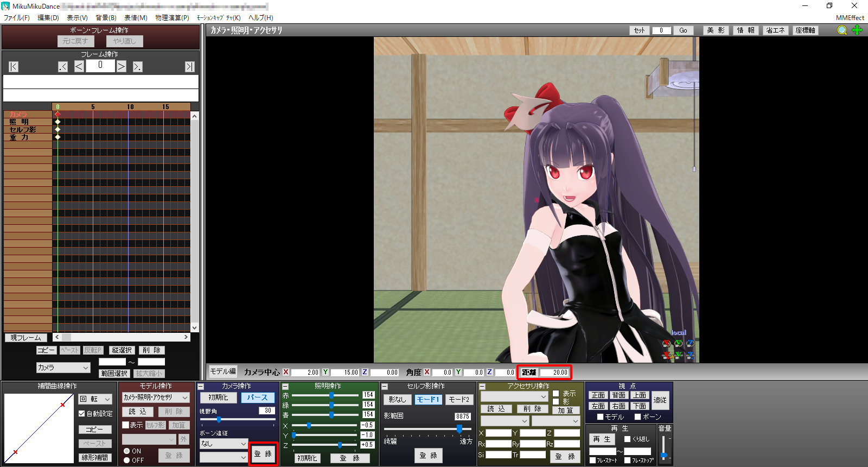Click local Y rotation gizmo icon

tap(678, 343)
